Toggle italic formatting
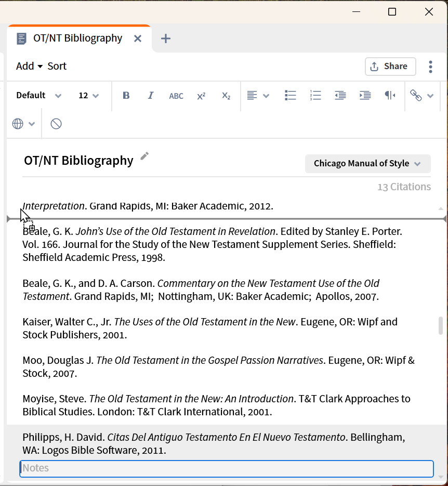Viewport: 448px width, 486px height. [151, 96]
